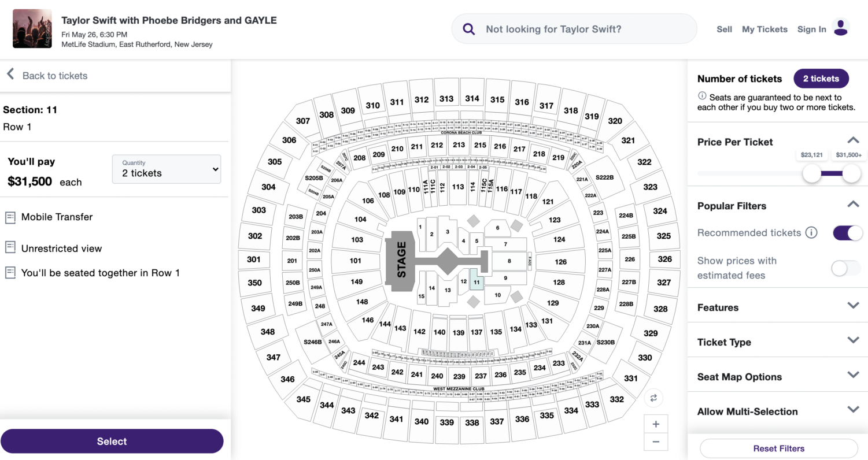The image size is (868, 460).
Task: Open the Taylor Swift event thumbnail
Action: click(32, 28)
